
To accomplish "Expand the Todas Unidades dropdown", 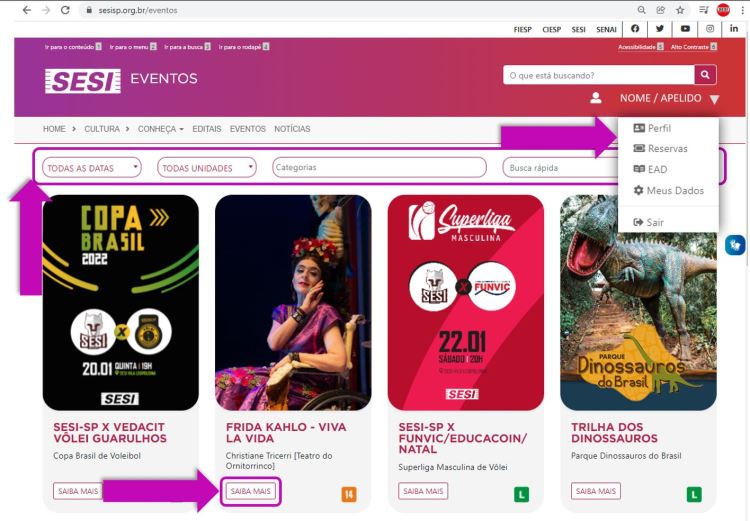I will [207, 167].
